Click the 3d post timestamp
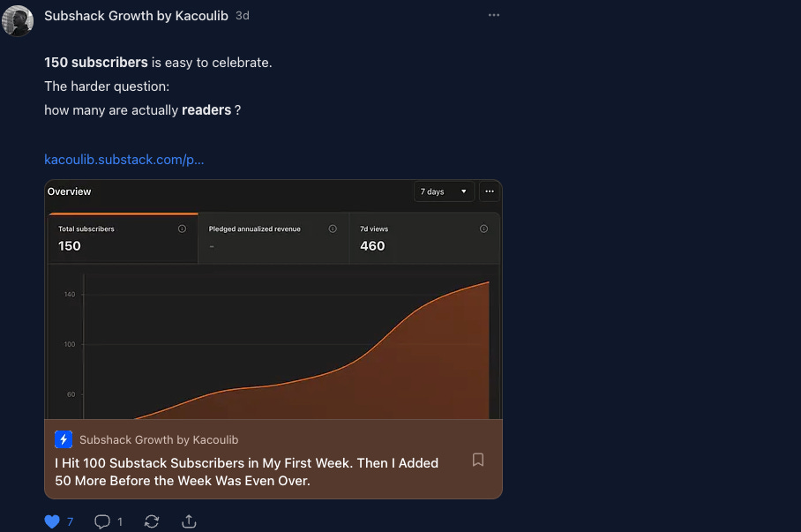This screenshot has width=801, height=532. coord(243,16)
